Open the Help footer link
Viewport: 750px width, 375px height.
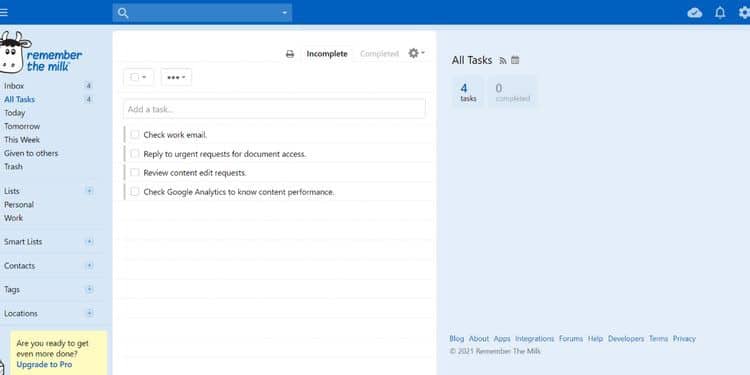[596, 338]
